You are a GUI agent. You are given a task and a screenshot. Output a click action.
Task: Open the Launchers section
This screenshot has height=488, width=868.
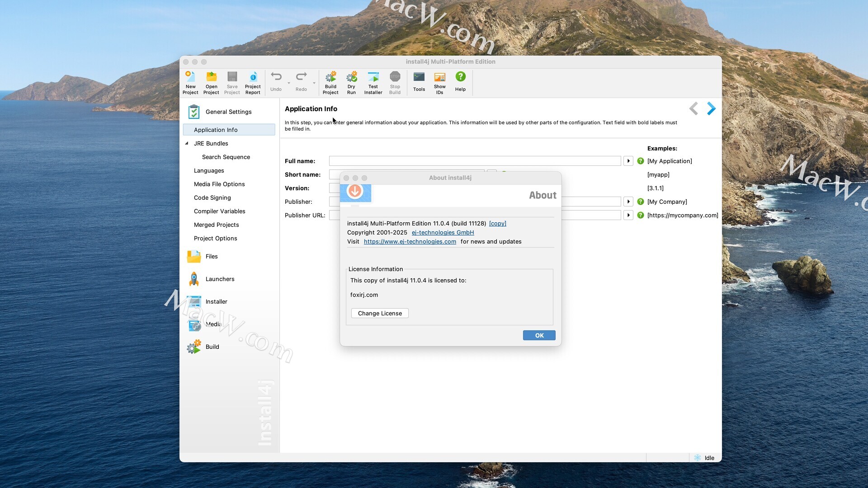click(220, 279)
